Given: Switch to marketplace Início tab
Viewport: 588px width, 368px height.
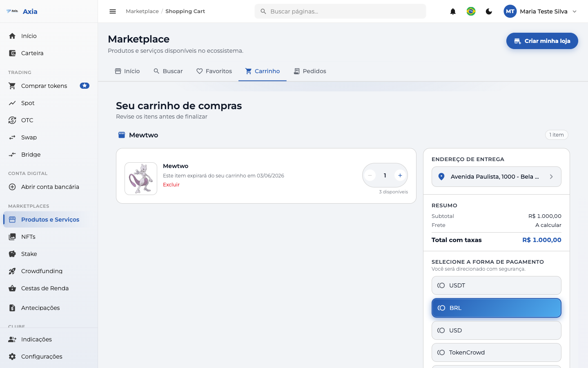Looking at the screenshot, I should [x=127, y=71].
